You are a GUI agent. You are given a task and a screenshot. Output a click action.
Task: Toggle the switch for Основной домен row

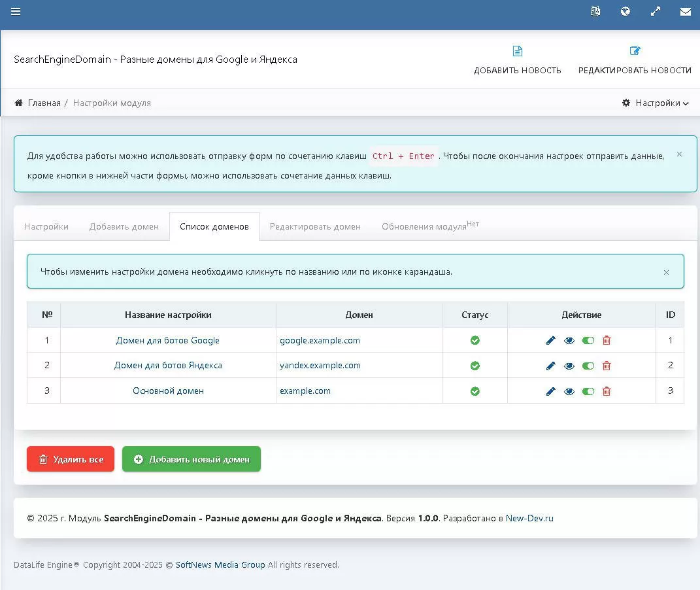[x=588, y=392]
